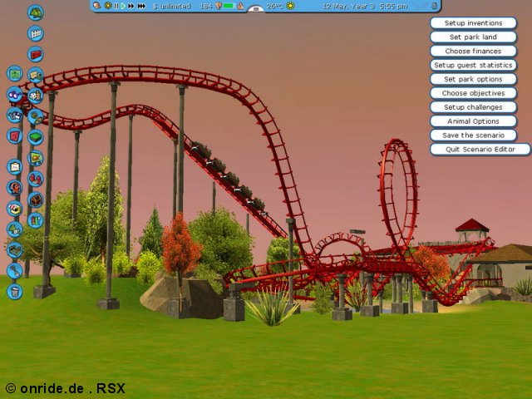Click the camera route icon
Image resolution: width=532 pixels, height=399 pixels.
pos(15,115)
